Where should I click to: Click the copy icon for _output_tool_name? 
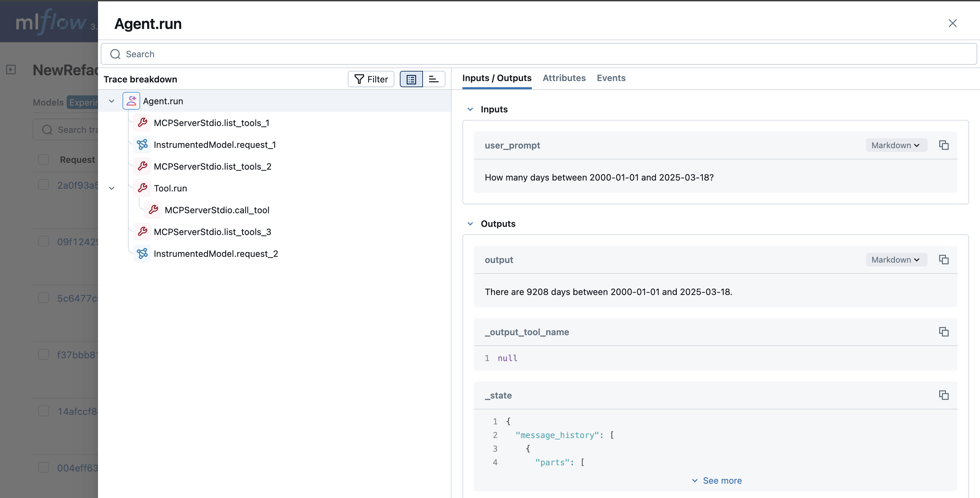944,332
